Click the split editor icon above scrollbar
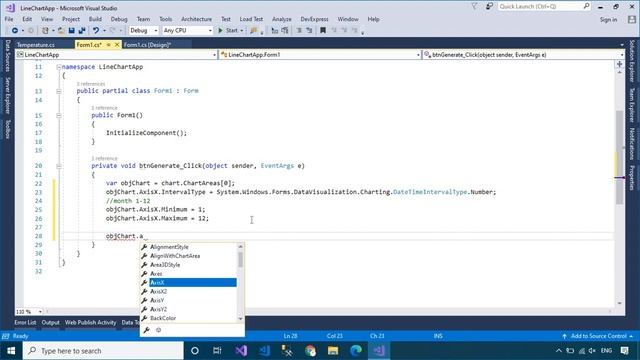 click(620, 64)
